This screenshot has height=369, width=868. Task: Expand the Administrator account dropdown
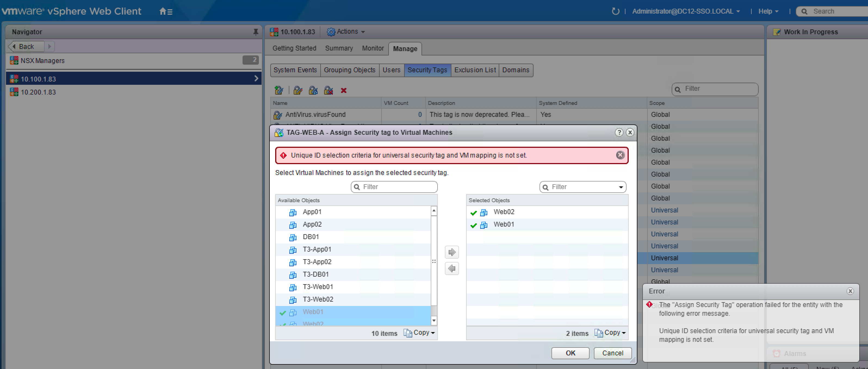686,11
